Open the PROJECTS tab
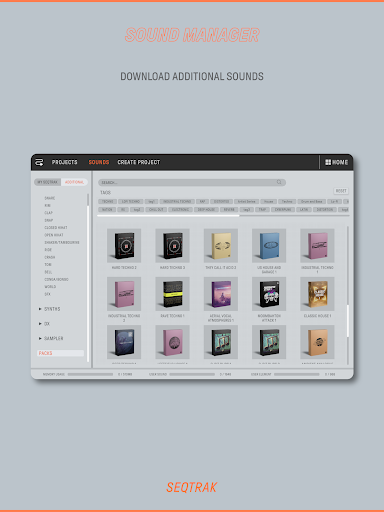The height and width of the screenshot is (512, 384). [64, 162]
